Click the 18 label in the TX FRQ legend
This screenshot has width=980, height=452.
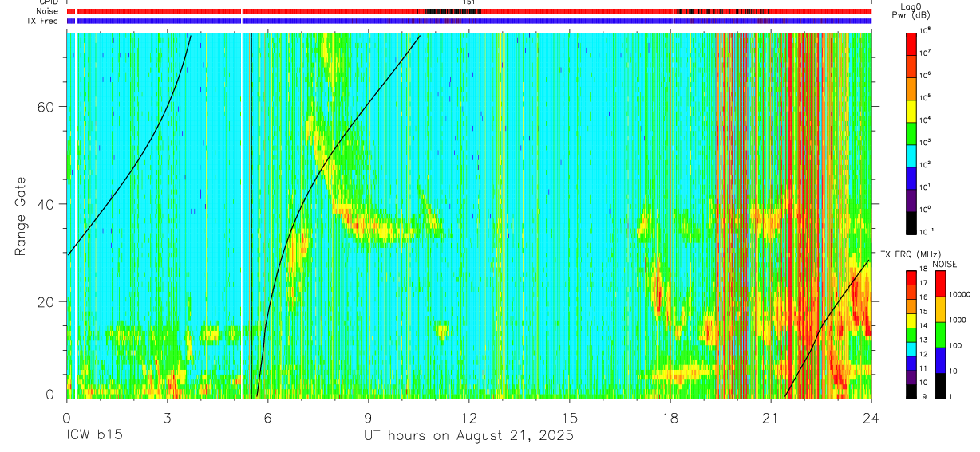click(924, 269)
